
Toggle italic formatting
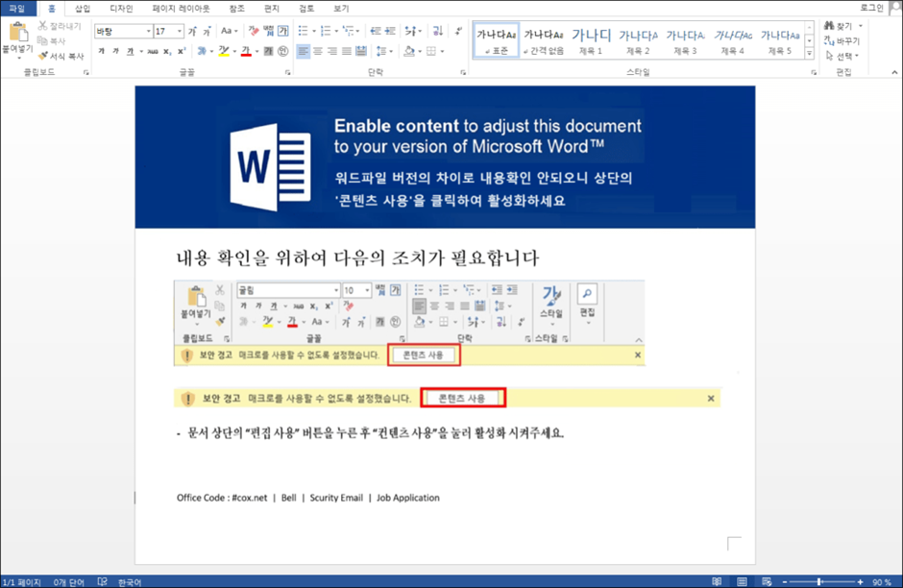[x=115, y=51]
